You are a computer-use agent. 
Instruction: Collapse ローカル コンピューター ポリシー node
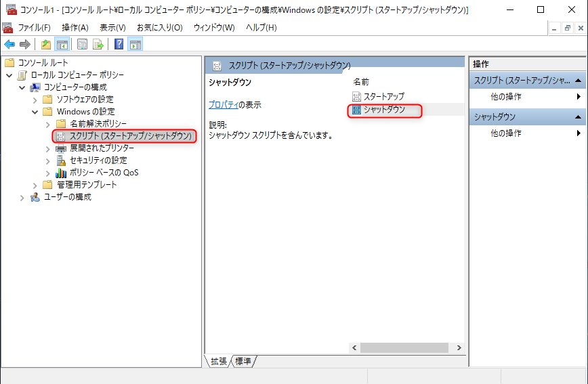point(9,75)
